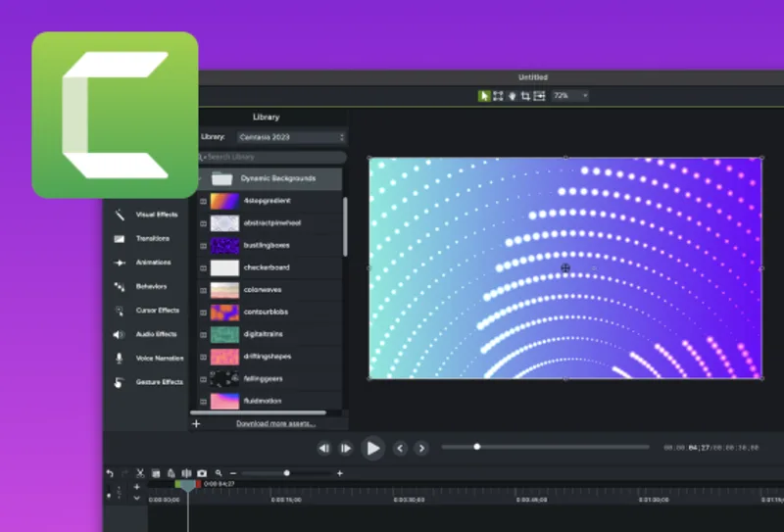Click the track options chevron below the add-track plus
Screen dimensions: 784x532
click(137, 498)
